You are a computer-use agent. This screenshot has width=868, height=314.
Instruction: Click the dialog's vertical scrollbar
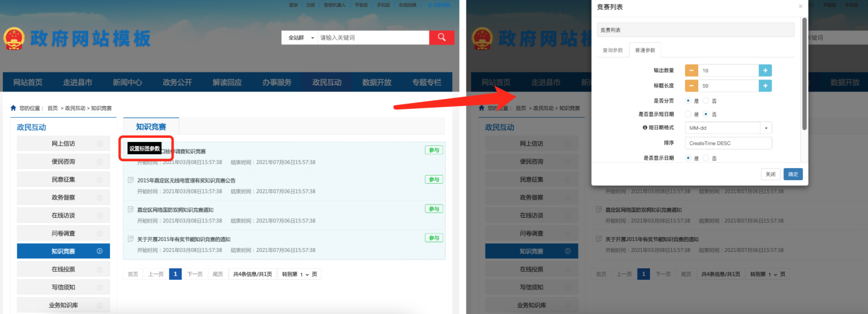(x=804, y=74)
